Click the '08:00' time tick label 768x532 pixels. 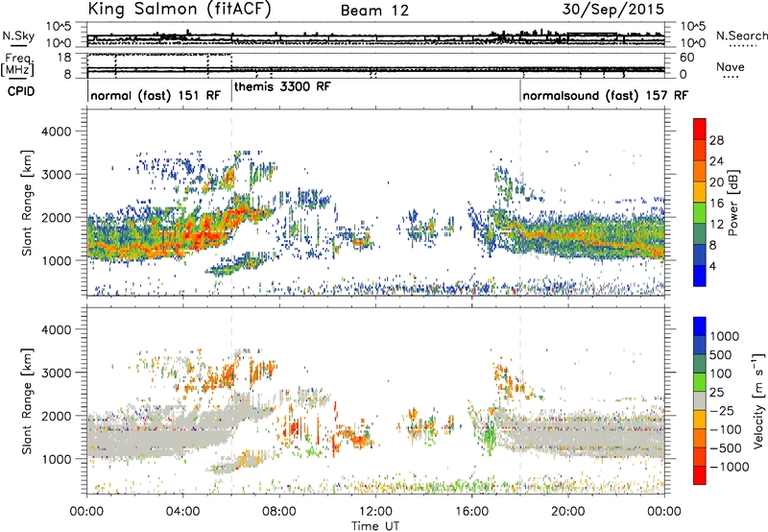[x=279, y=512]
